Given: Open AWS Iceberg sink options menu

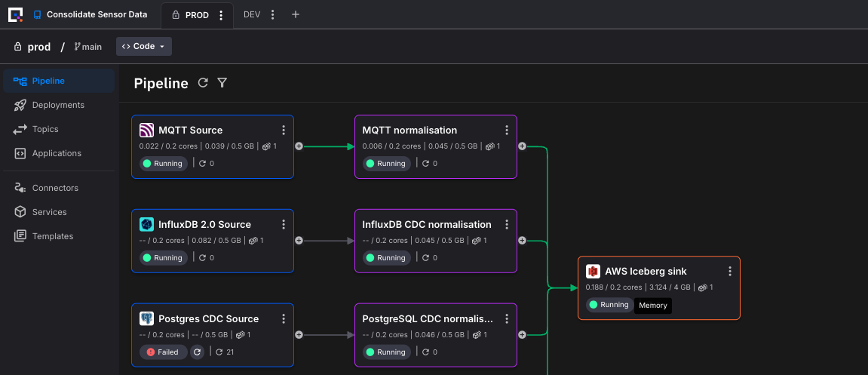Looking at the screenshot, I should pyautogui.click(x=729, y=272).
